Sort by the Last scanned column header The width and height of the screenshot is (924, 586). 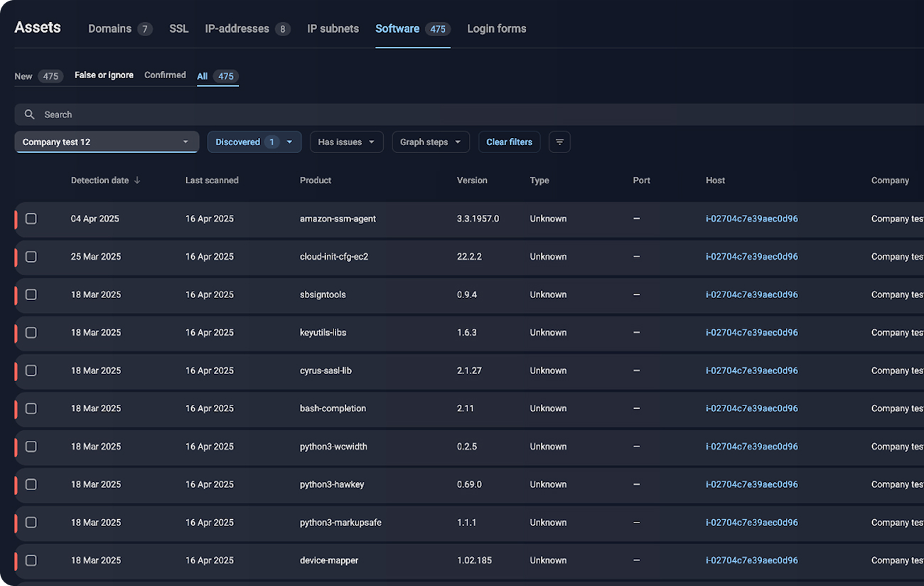[212, 181]
